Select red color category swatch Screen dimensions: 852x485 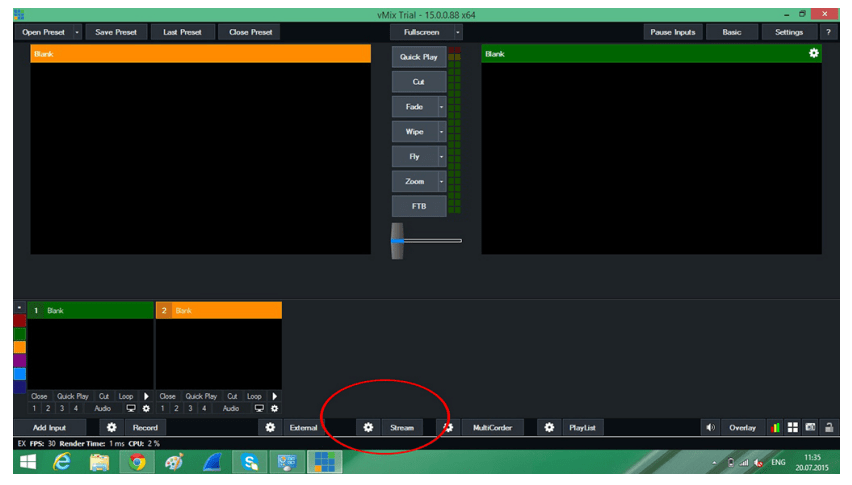[20, 320]
